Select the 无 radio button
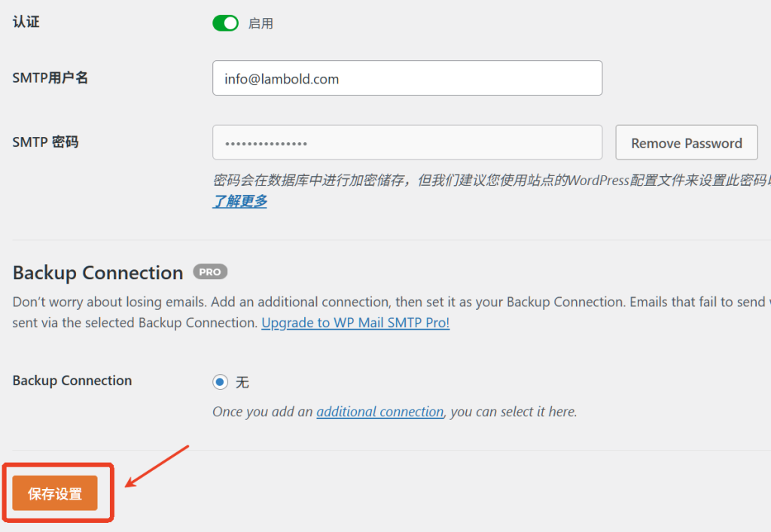The height and width of the screenshot is (532, 771). (x=220, y=382)
